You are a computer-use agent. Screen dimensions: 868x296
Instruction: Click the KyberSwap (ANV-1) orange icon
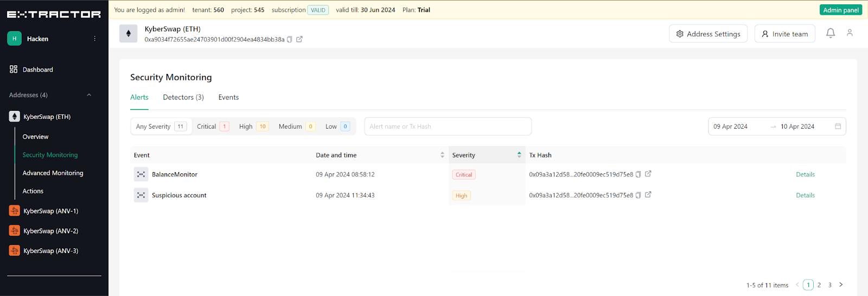click(x=15, y=211)
